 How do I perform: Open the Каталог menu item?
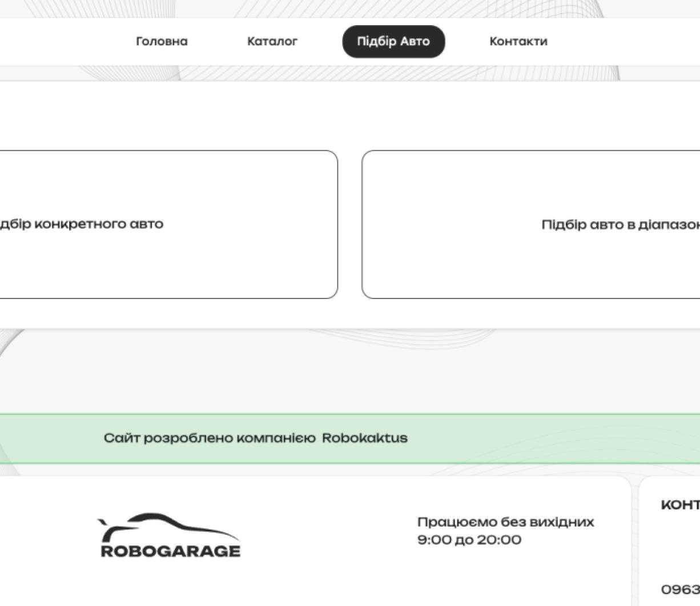pyautogui.click(x=272, y=41)
